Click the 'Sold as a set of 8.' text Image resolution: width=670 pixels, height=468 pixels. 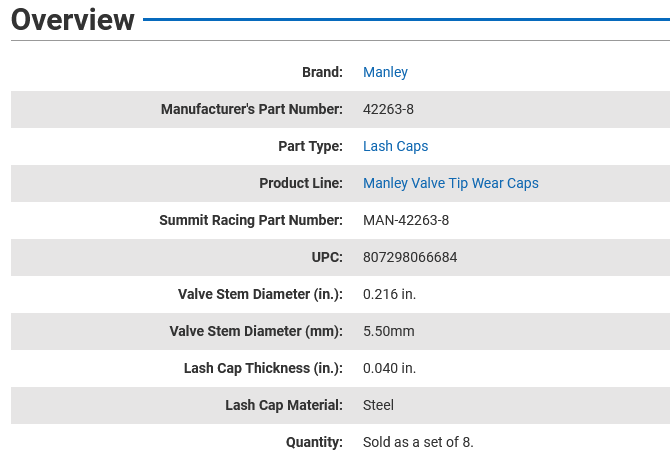click(x=418, y=442)
